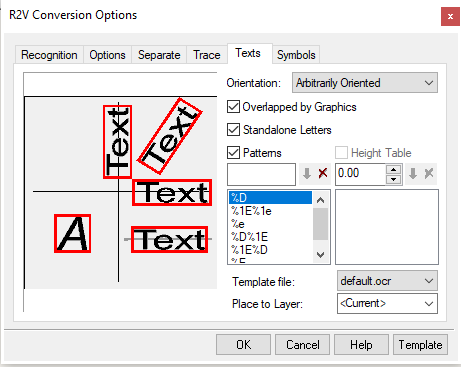Click the 0.00 height value field
463x369 pixels.
tap(361, 174)
